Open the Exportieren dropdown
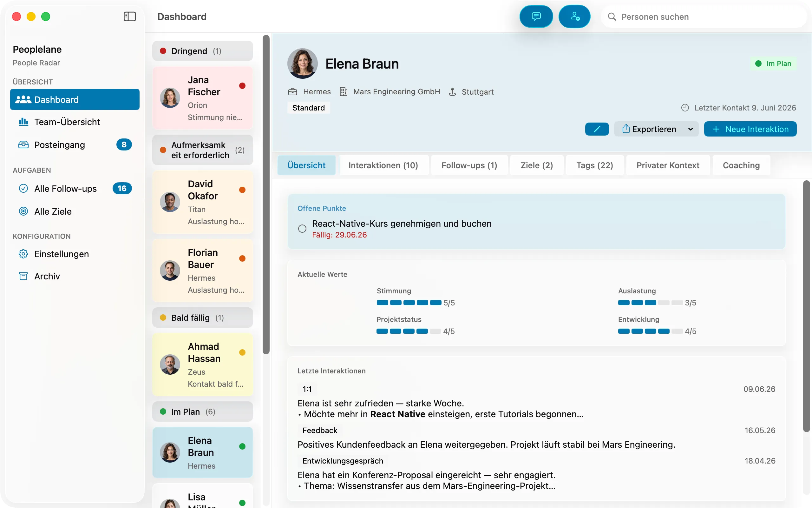Screen dimensions: 812x508 (x=656, y=129)
